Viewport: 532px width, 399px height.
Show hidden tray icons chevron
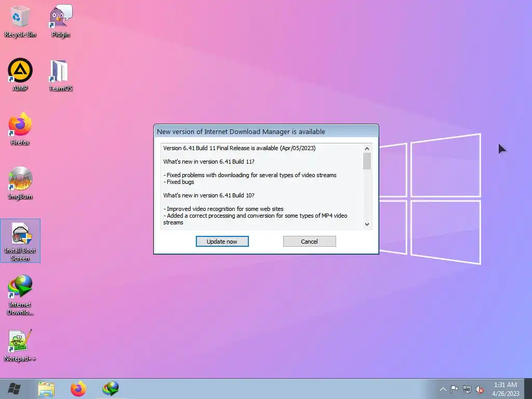pos(443,389)
